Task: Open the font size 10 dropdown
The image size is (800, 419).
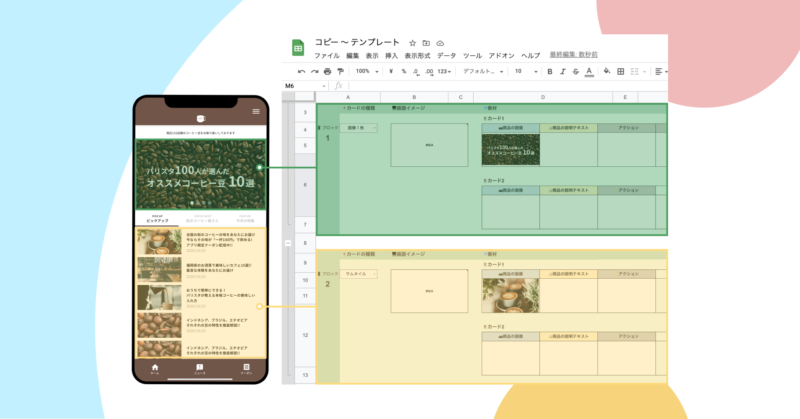Action: click(526, 71)
